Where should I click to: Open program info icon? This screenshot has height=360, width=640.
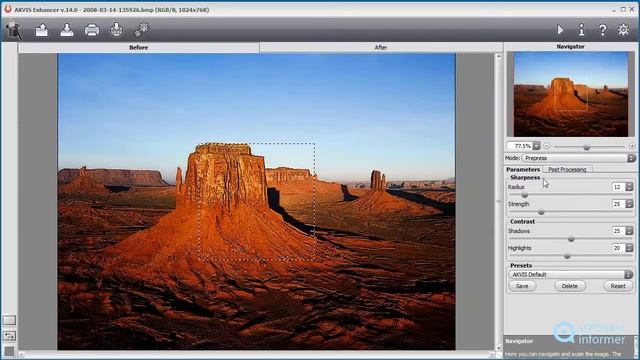pyautogui.click(x=582, y=30)
